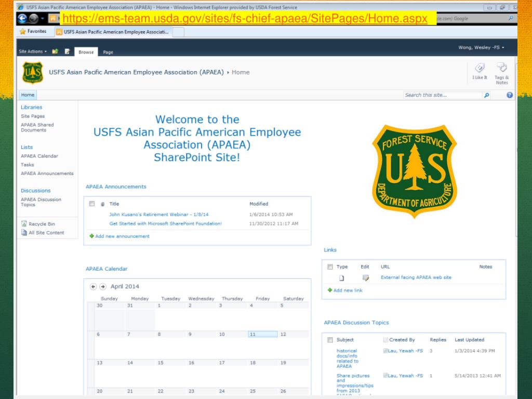This screenshot has width=532, height=399.
Task: Open External facing APAEA web site link
Action: [416, 277]
